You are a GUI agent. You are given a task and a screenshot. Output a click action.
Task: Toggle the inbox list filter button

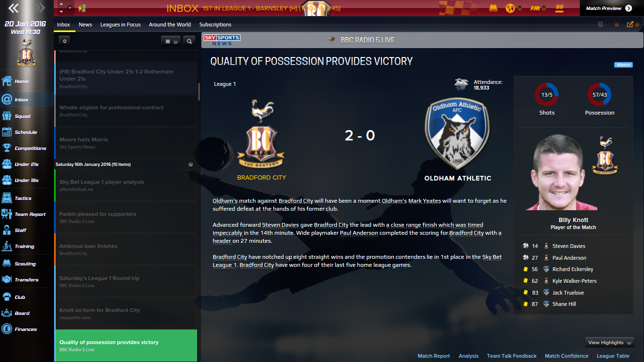pyautogui.click(x=170, y=41)
